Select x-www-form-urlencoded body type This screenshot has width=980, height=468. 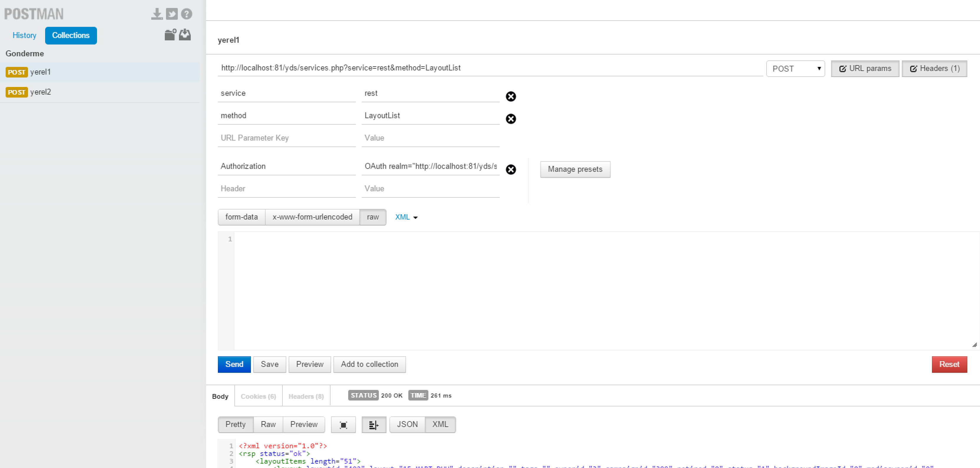tap(312, 217)
